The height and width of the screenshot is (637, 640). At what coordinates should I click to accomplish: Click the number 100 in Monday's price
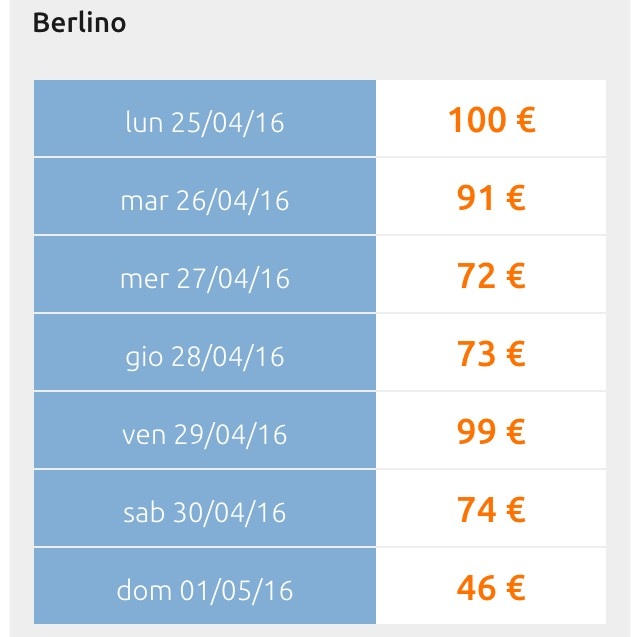[x=476, y=120]
